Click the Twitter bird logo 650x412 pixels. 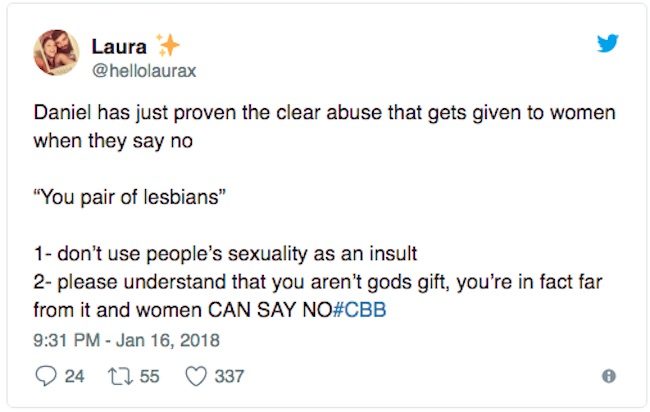[607, 44]
